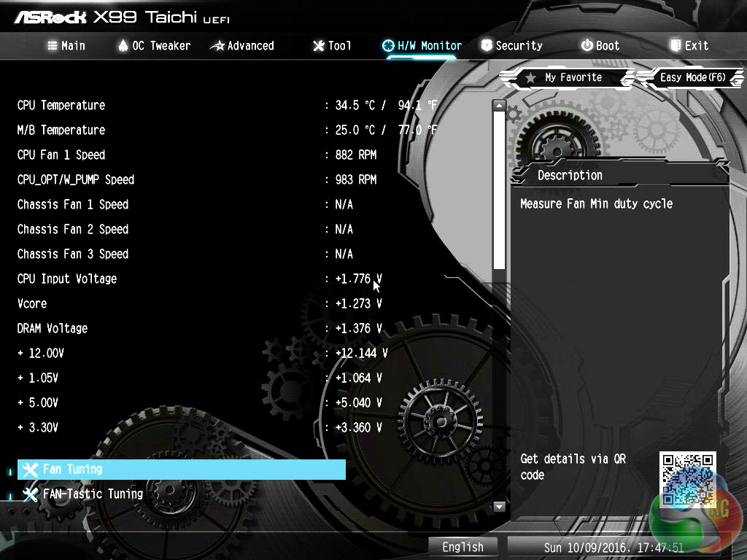This screenshot has width=747, height=560.
Task: Click the 25.0 °C temperature value
Action: point(355,130)
